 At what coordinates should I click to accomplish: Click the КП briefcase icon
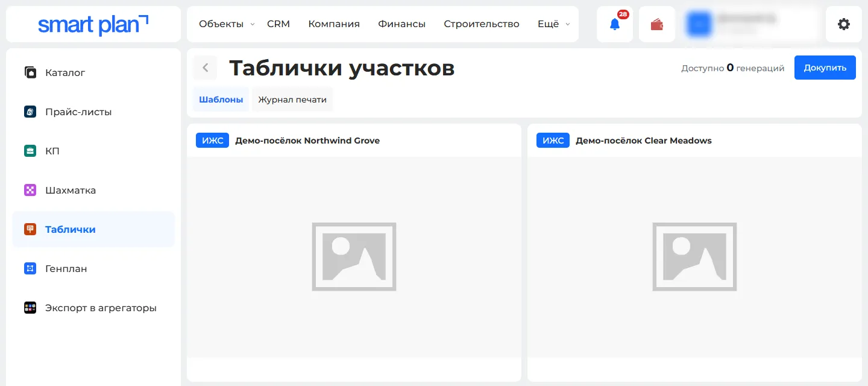tap(30, 151)
